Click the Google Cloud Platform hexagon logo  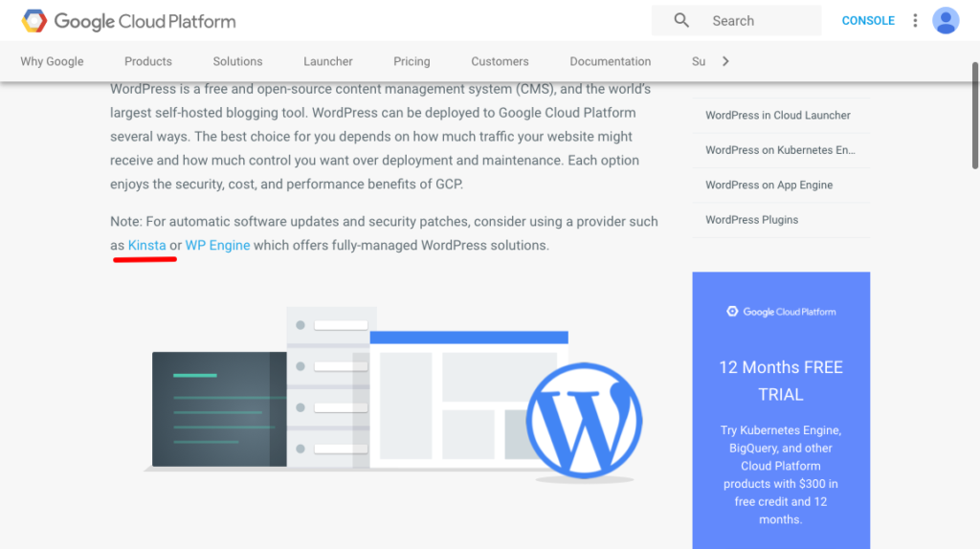(x=34, y=21)
